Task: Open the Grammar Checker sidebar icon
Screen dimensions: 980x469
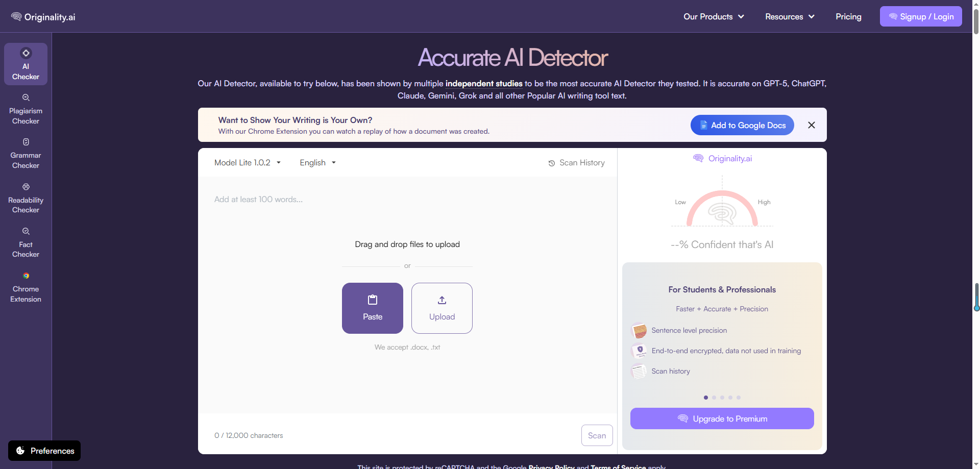Action: click(26, 142)
